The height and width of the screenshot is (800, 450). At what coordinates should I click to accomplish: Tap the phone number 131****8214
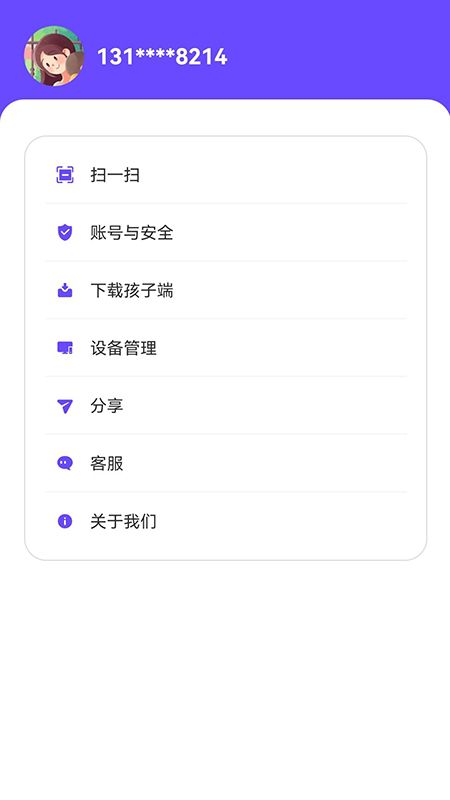(162, 56)
